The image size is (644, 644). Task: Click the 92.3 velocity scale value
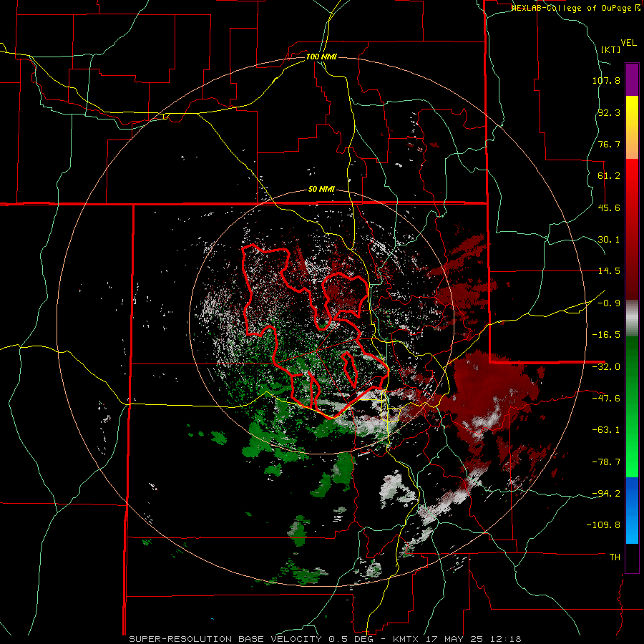click(x=609, y=112)
